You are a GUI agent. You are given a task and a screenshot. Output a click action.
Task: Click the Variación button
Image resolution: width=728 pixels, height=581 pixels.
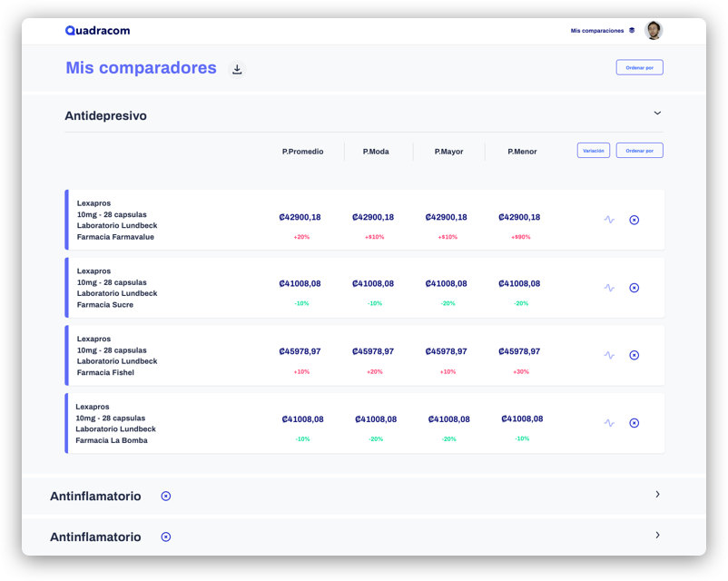click(x=593, y=151)
